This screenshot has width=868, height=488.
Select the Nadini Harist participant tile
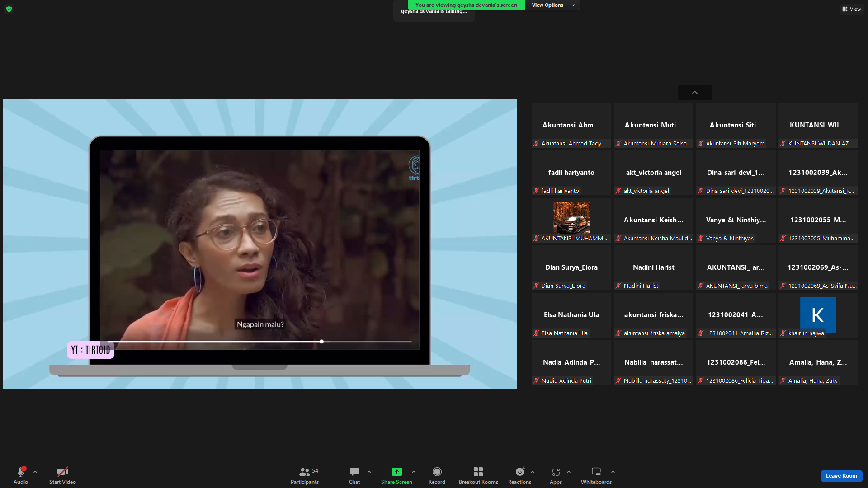pos(654,267)
